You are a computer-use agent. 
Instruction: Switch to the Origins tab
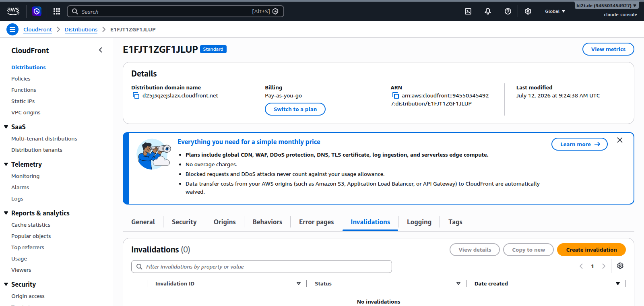225,222
